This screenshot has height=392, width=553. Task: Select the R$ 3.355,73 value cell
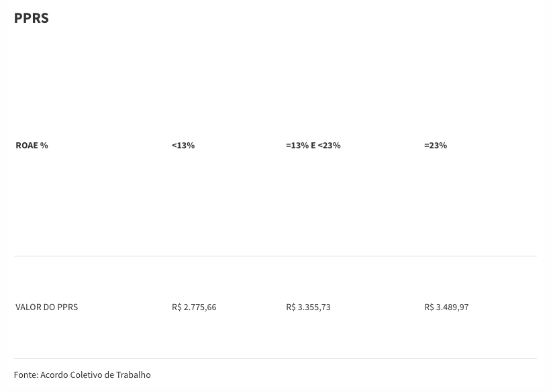tap(308, 307)
